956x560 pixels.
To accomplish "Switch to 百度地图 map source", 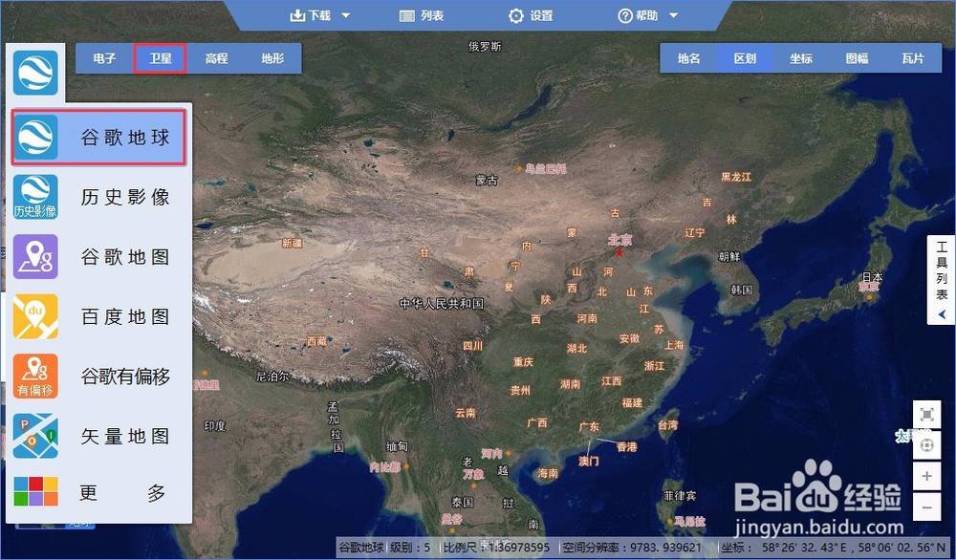I will pos(35,315).
